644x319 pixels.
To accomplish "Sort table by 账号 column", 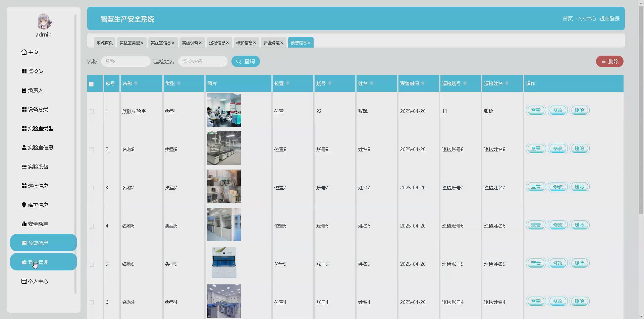I will click(x=330, y=83).
